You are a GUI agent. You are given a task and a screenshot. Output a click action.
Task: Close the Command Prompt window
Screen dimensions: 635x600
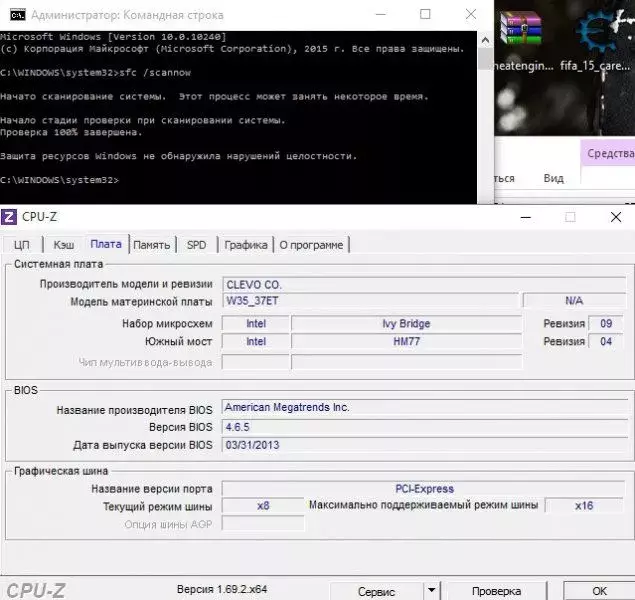click(x=471, y=15)
